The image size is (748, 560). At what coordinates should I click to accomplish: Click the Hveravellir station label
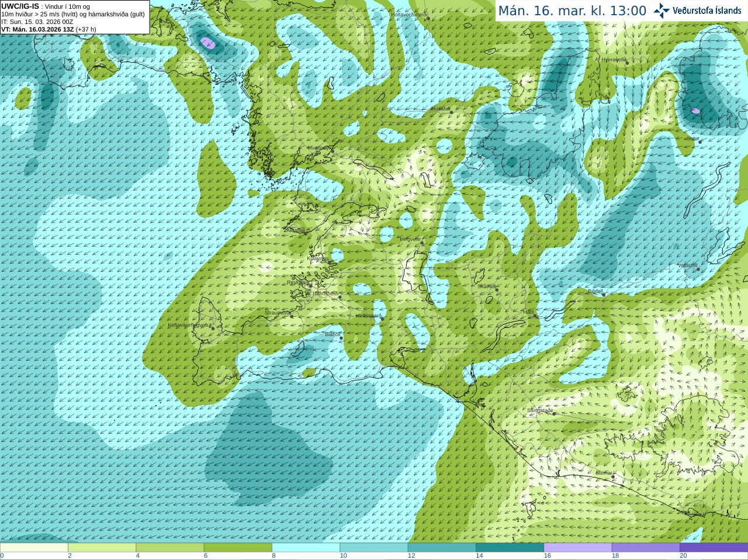click(614, 59)
